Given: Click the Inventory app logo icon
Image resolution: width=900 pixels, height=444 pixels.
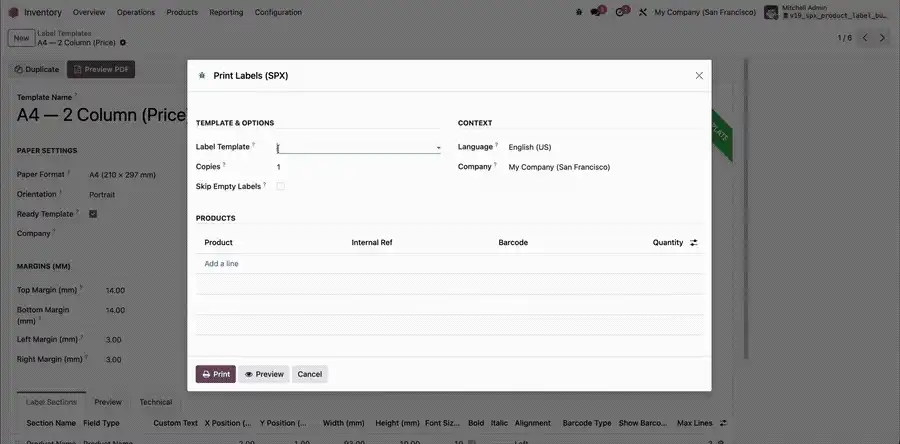Looking at the screenshot, I should 13,12.
